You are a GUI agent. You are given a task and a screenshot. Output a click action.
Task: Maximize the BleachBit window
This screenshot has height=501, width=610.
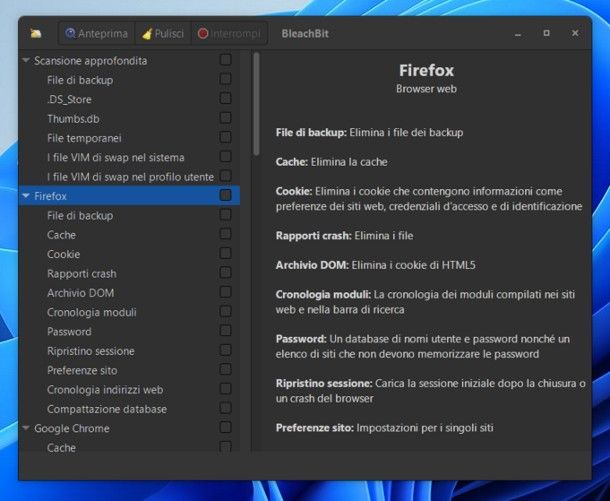pyautogui.click(x=546, y=33)
